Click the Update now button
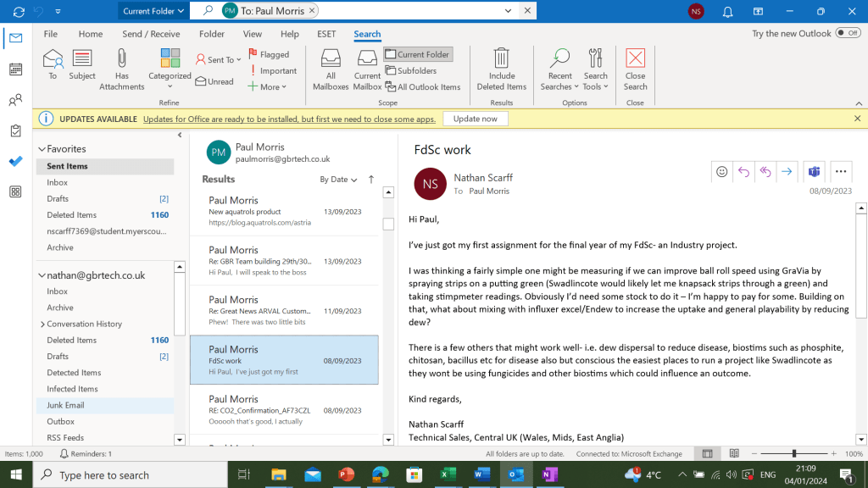Viewport: 868px width, 488px height. click(476, 119)
